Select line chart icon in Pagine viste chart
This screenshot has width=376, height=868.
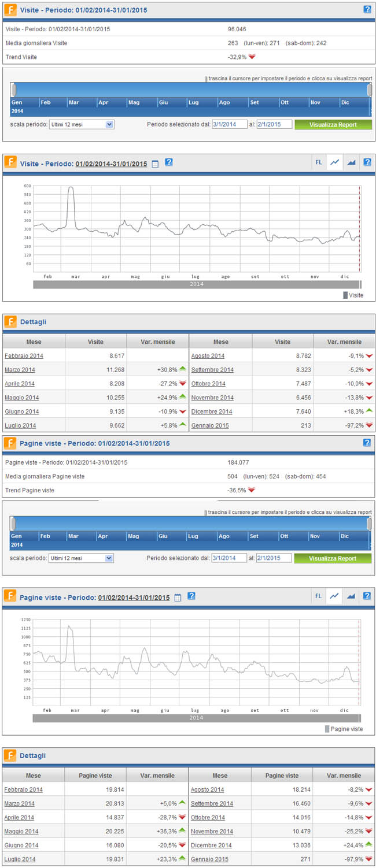pyautogui.click(x=334, y=596)
